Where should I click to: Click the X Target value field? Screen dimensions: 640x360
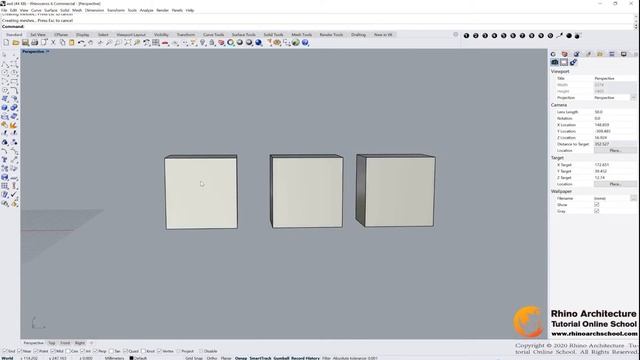point(615,165)
